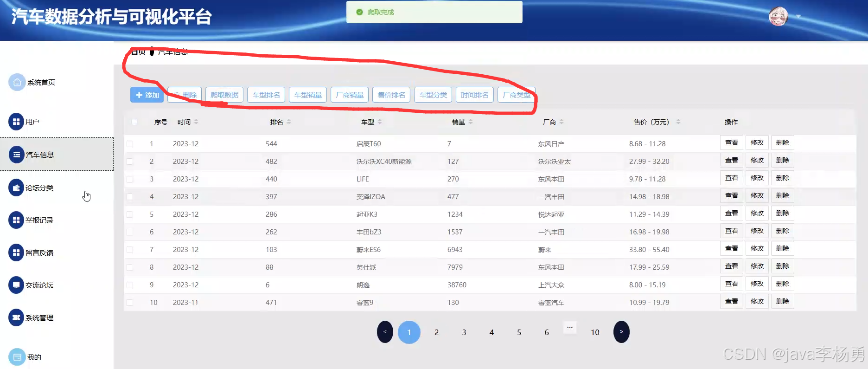Click the 厂商类型 button
Viewport: 868px width, 369px height.
click(517, 95)
